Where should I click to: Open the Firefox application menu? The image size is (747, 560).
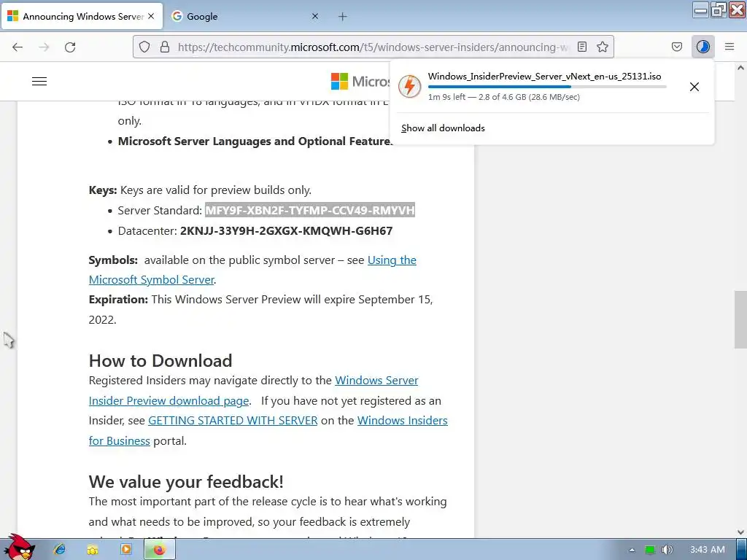coord(729,47)
